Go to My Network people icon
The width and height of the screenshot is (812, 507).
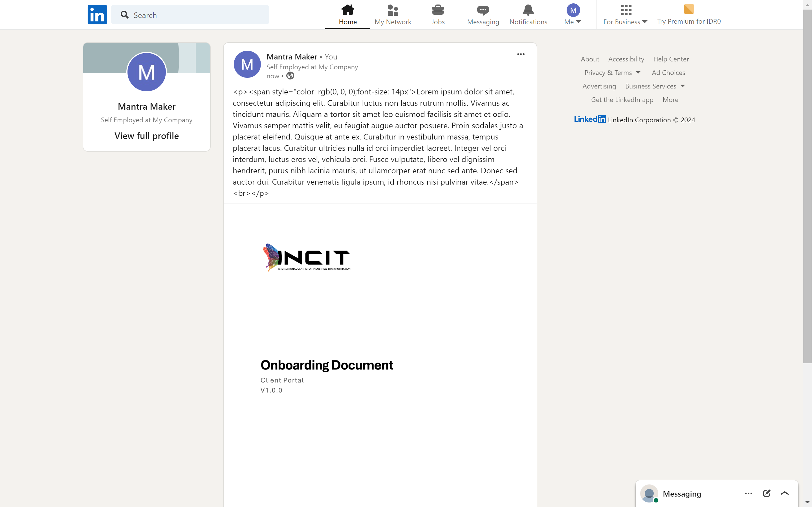[x=393, y=10]
